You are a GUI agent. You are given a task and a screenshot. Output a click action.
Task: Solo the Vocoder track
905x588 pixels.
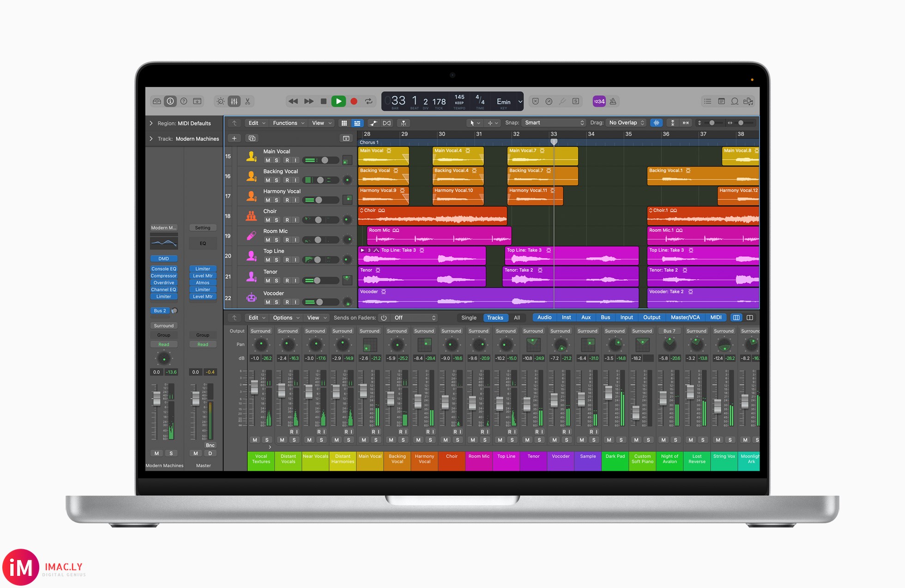pos(277,302)
